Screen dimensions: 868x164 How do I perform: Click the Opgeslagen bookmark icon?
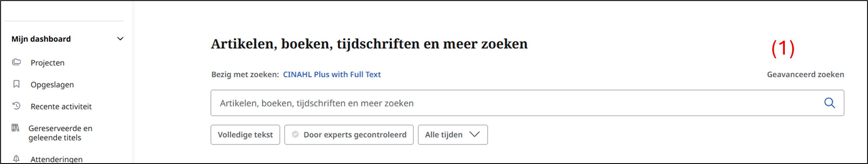(16, 84)
